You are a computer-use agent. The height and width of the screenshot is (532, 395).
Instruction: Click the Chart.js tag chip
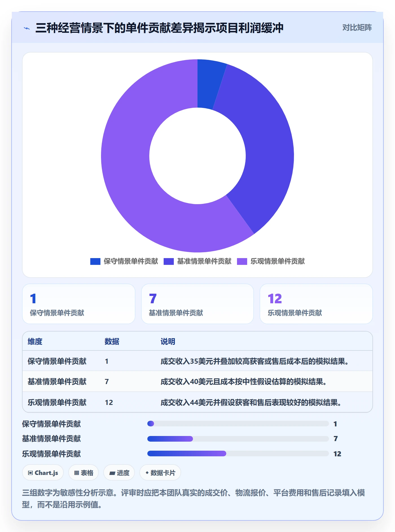tap(43, 473)
